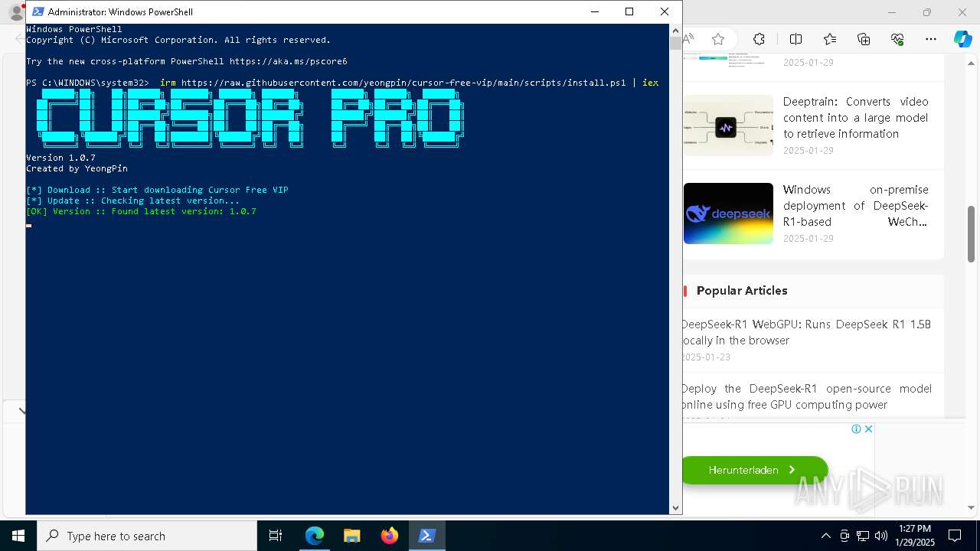Click 'Created by YeongPin' line in PowerShell
980x551 pixels.
click(77, 168)
